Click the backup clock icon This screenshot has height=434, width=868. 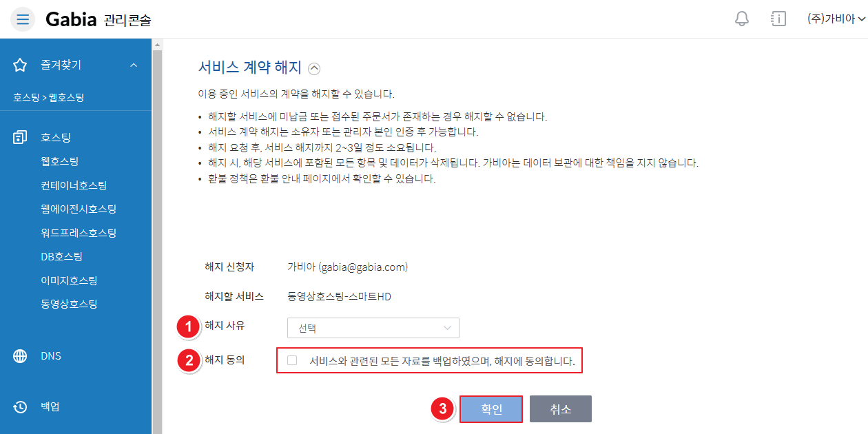tap(20, 406)
